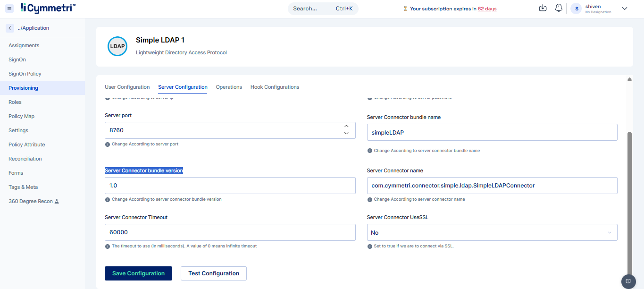Open the Hook Configurations tab

pyautogui.click(x=275, y=87)
